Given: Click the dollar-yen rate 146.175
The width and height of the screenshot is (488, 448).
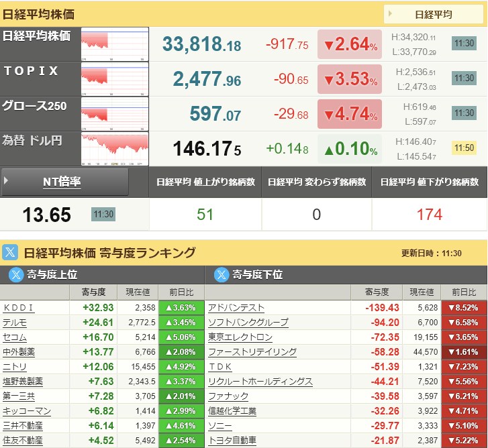Looking at the screenshot, I should 207,149.
